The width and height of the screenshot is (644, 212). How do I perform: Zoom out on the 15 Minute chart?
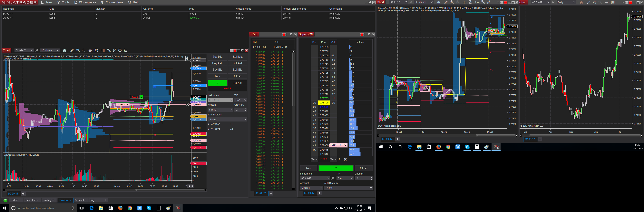click(x=83, y=50)
